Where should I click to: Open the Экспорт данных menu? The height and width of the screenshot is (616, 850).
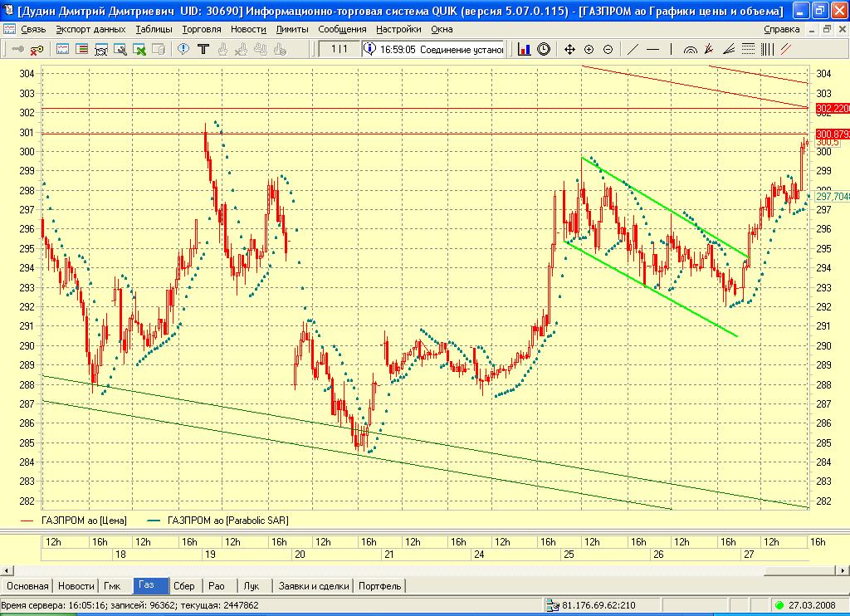pos(90,29)
